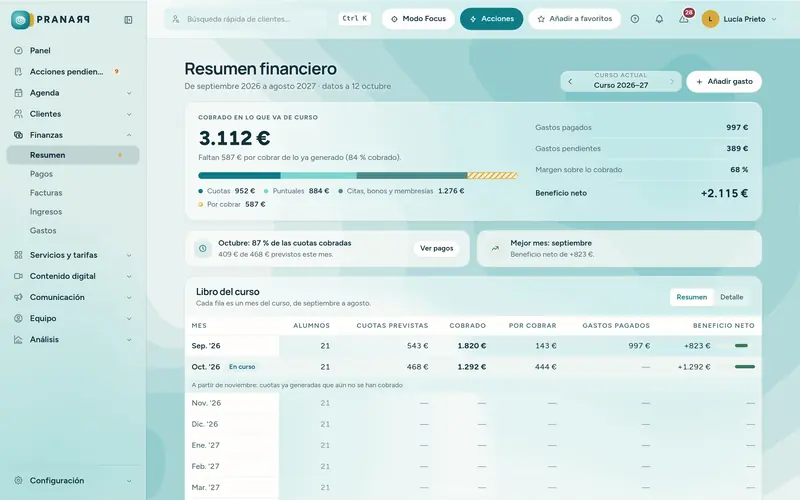Click the Agenda calendar icon
Viewport: 800px width, 500px height.
(x=18, y=93)
